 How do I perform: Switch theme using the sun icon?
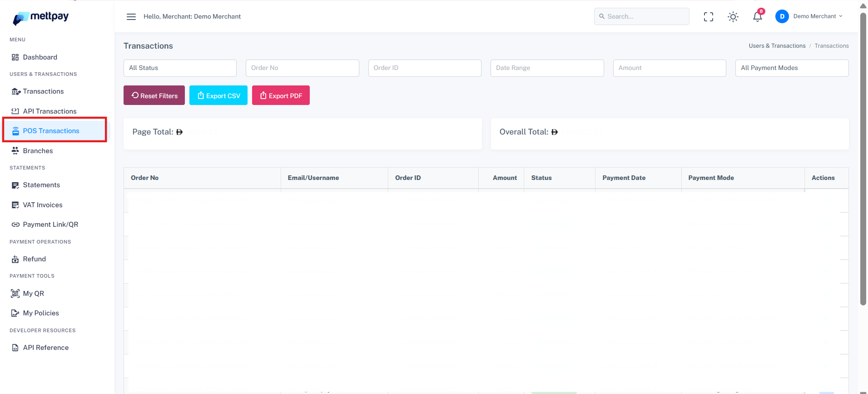tap(733, 17)
